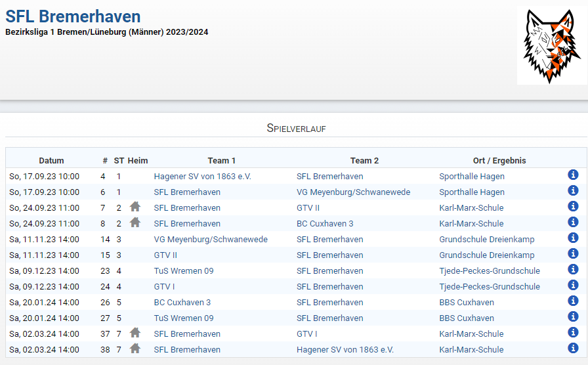
Task: Click date Sa, 11.11.23 14:00 of match 14
Action: tap(44, 240)
